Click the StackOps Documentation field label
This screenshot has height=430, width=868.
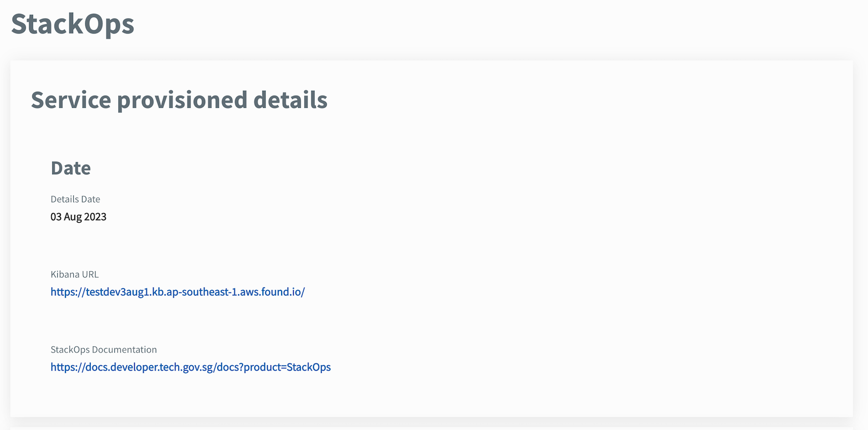[103, 350]
